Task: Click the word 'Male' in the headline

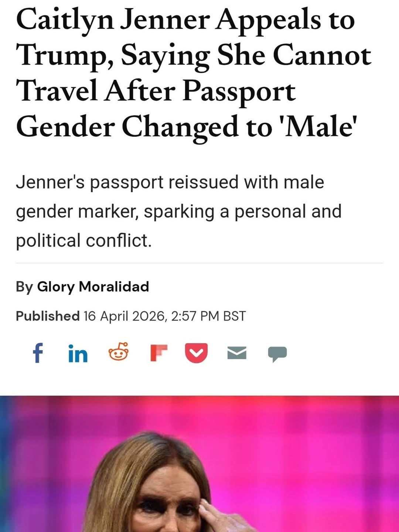Action: point(316,127)
